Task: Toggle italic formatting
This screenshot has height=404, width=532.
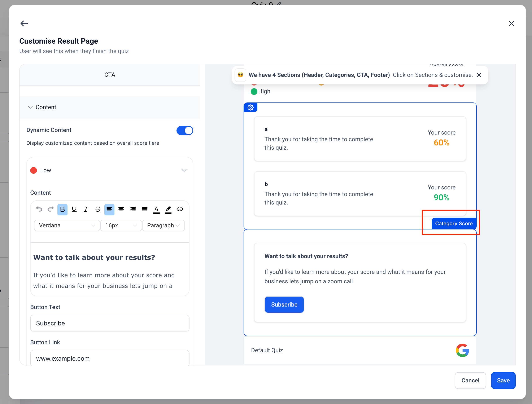Action: point(86,209)
